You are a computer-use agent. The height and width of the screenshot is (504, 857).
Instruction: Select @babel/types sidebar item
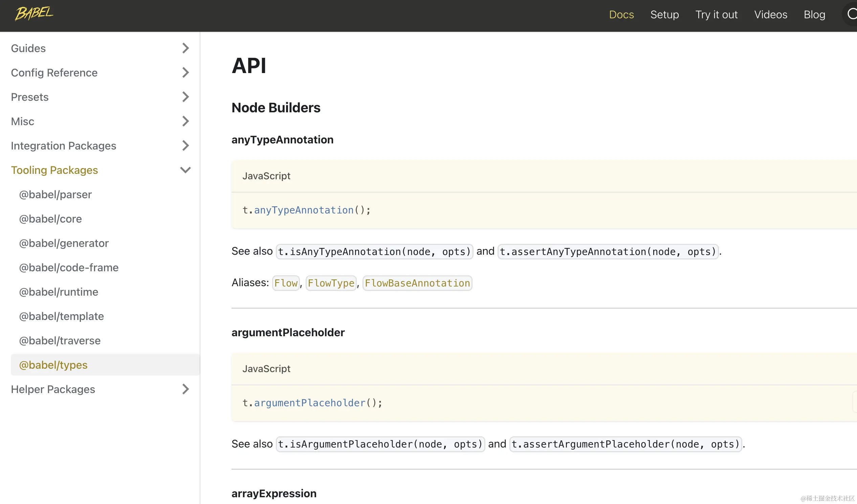click(53, 365)
